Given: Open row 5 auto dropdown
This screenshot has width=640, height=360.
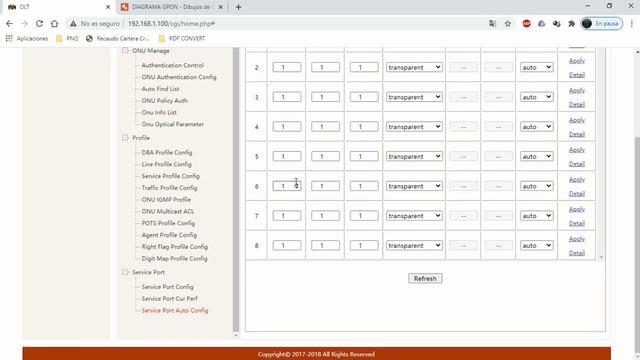Looking at the screenshot, I should click(537, 156).
